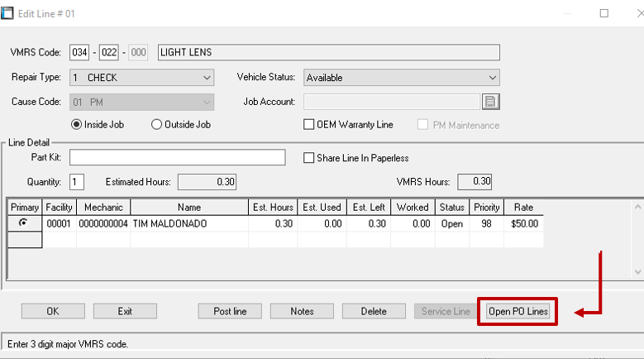Image resolution: width=644 pixels, height=359 pixels.
Task: Open the Vehicle Status dropdown
Action: [492, 78]
